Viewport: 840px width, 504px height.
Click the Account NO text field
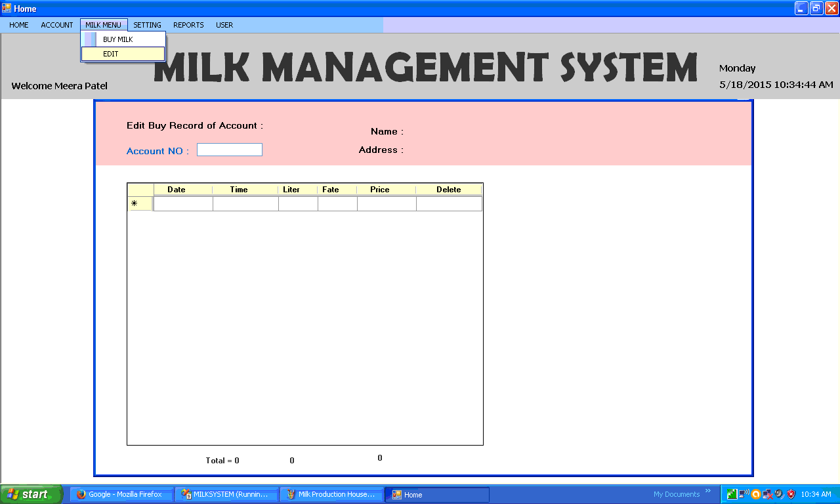(x=230, y=150)
